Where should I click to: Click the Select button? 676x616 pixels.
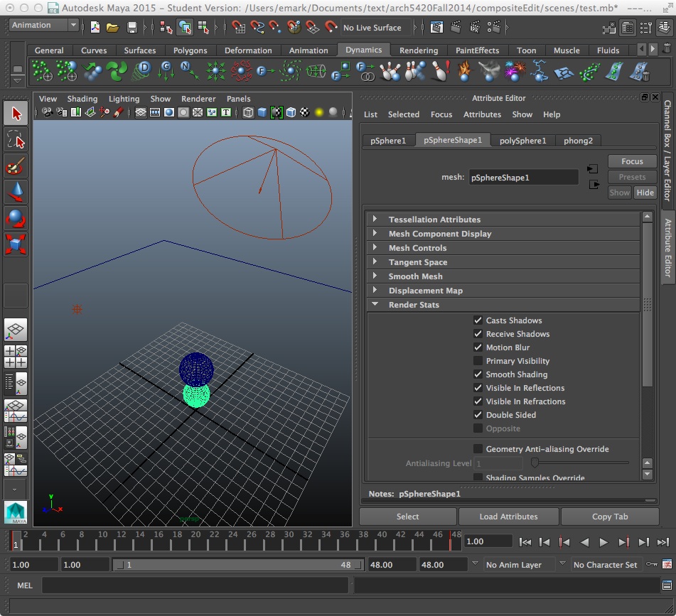point(407,516)
